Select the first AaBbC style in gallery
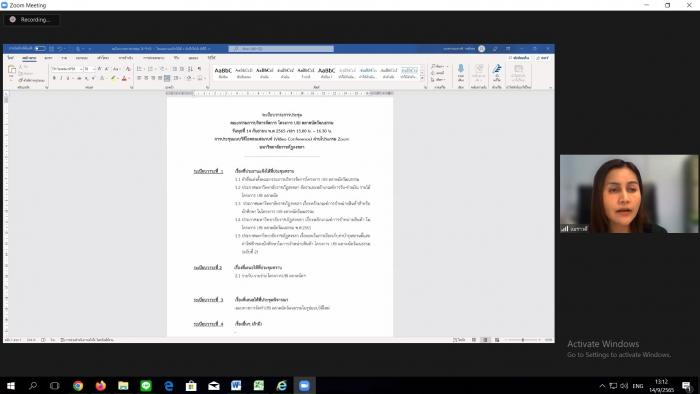 pyautogui.click(x=223, y=73)
